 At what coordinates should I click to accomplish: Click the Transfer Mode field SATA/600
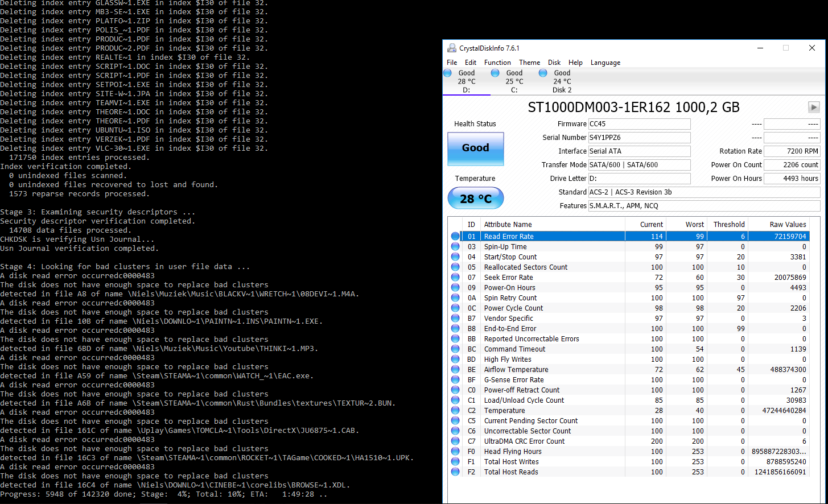[639, 165]
